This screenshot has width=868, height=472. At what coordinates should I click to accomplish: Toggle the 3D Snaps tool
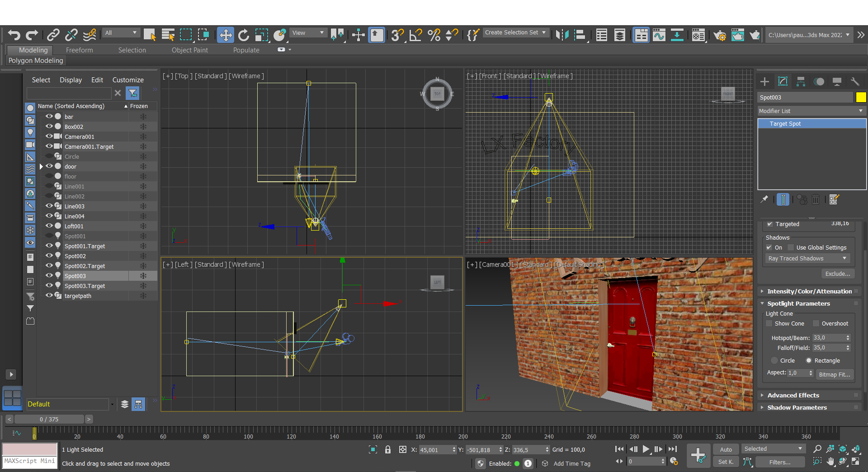(397, 35)
